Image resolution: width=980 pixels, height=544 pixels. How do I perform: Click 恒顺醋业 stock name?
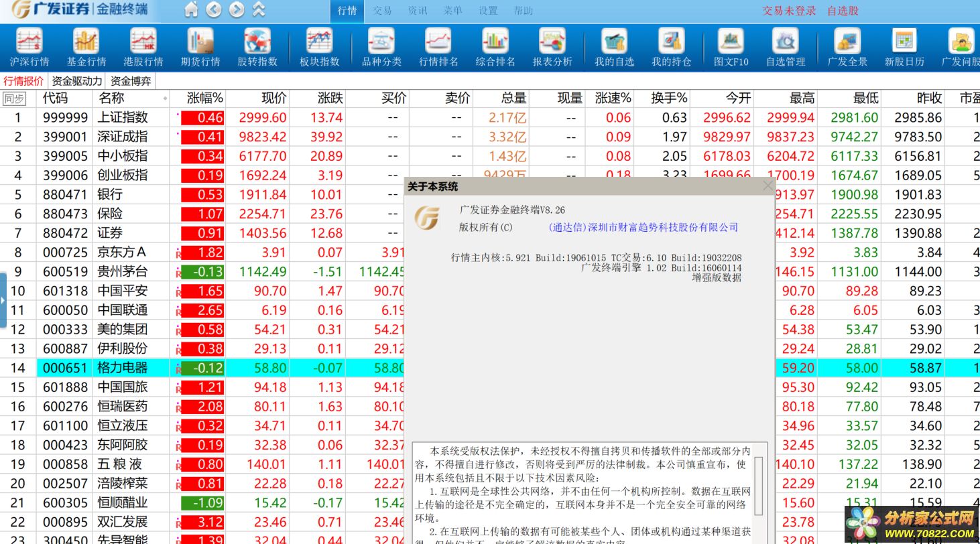(x=123, y=503)
